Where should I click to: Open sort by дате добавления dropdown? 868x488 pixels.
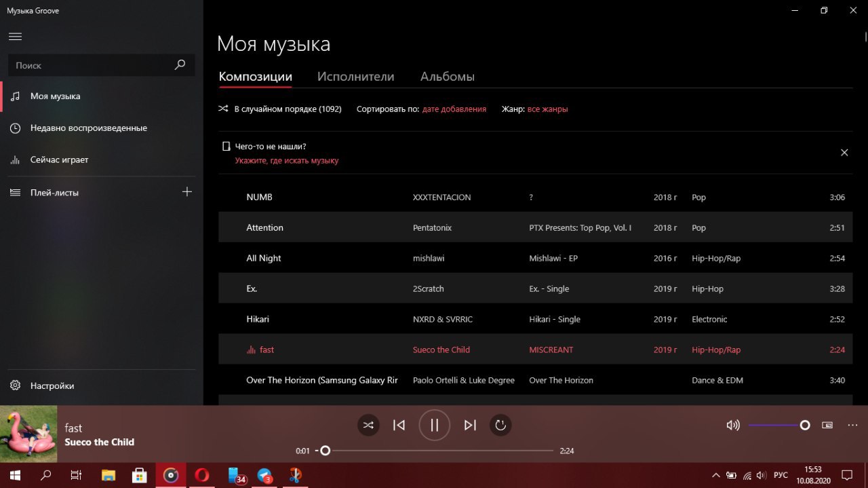tap(454, 109)
